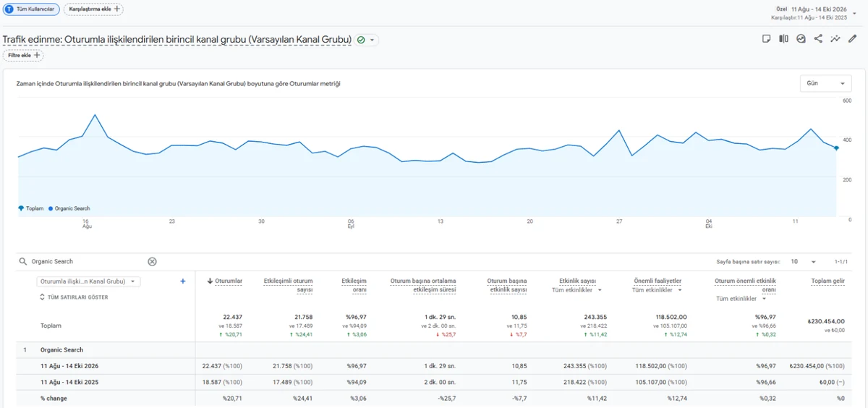Click the % change row label
Image resolution: width=868 pixels, height=408 pixels.
[53, 398]
